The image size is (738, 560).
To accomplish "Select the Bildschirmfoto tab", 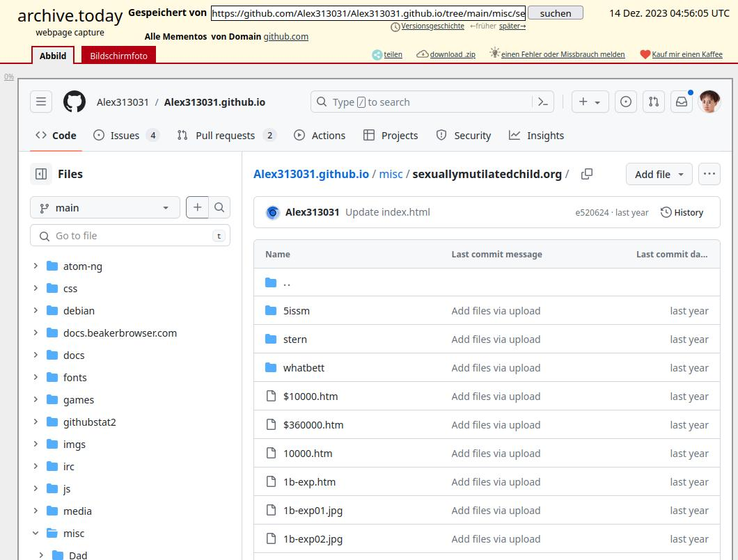I will [x=118, y=56].
